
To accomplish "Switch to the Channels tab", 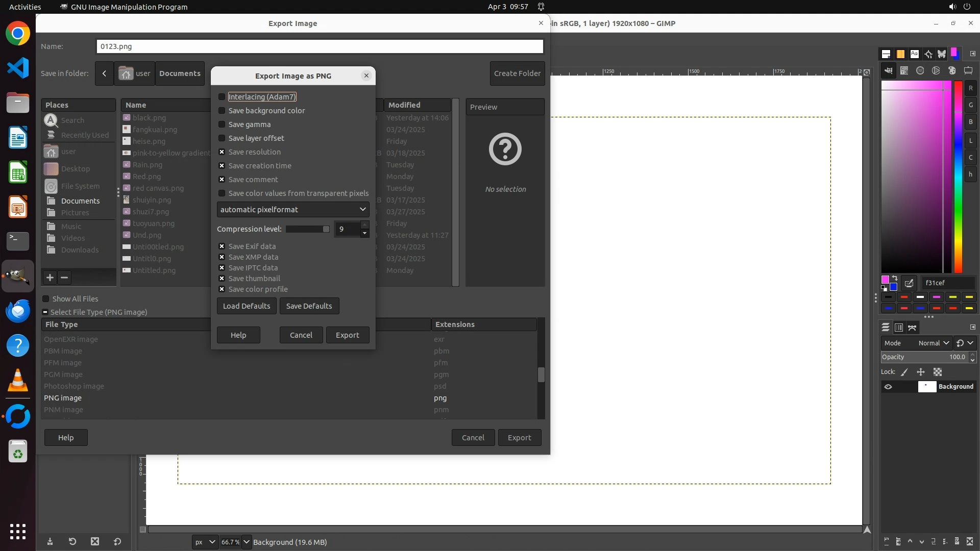I will click(x=899, y=328).
